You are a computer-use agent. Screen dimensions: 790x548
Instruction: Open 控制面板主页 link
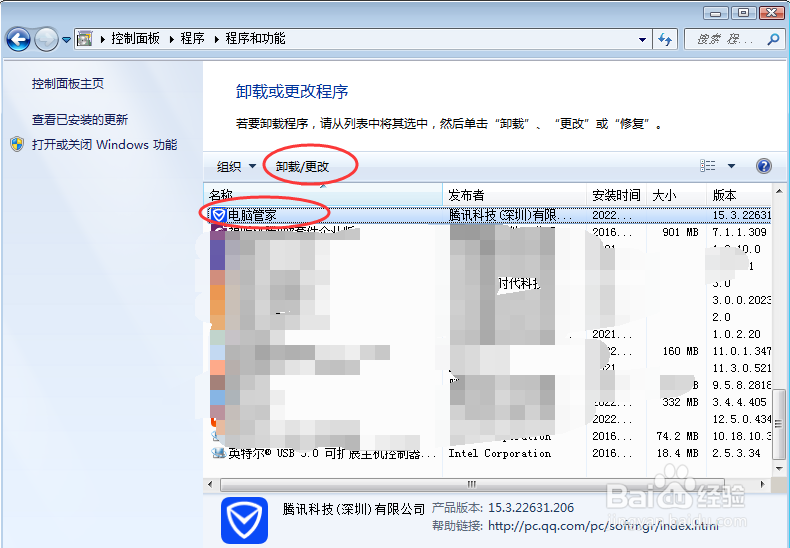[68, 84]
